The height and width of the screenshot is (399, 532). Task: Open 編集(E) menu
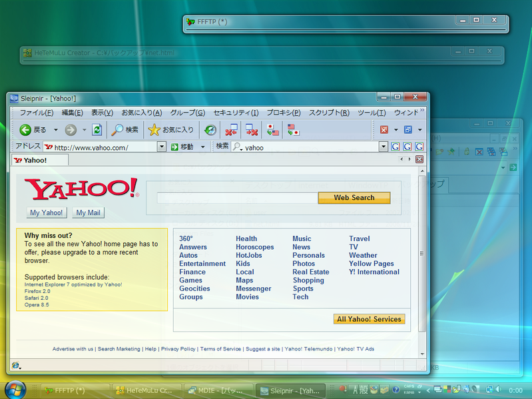73,113
